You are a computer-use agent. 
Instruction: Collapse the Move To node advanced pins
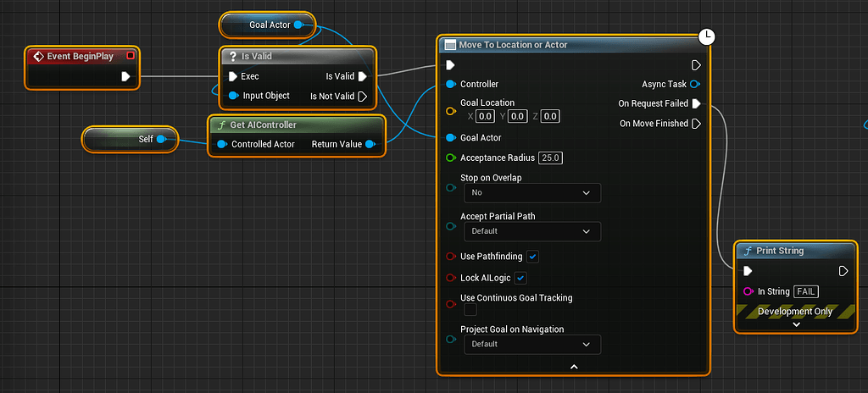tap(574, 367)
